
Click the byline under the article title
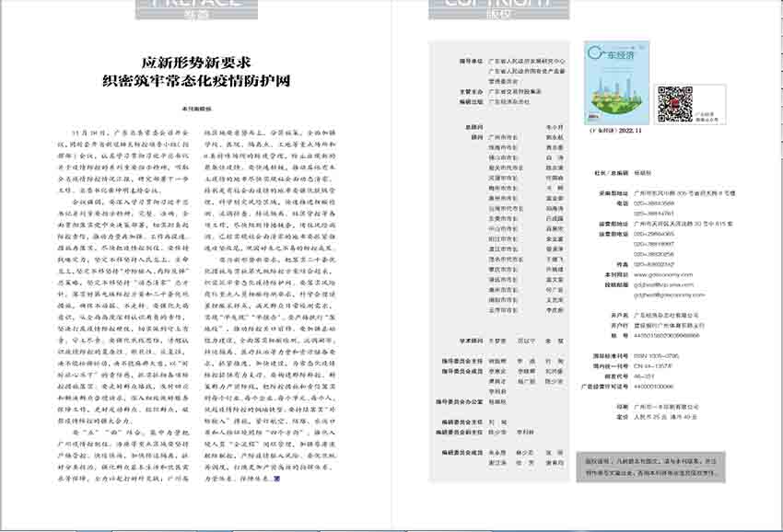(195, 108)
